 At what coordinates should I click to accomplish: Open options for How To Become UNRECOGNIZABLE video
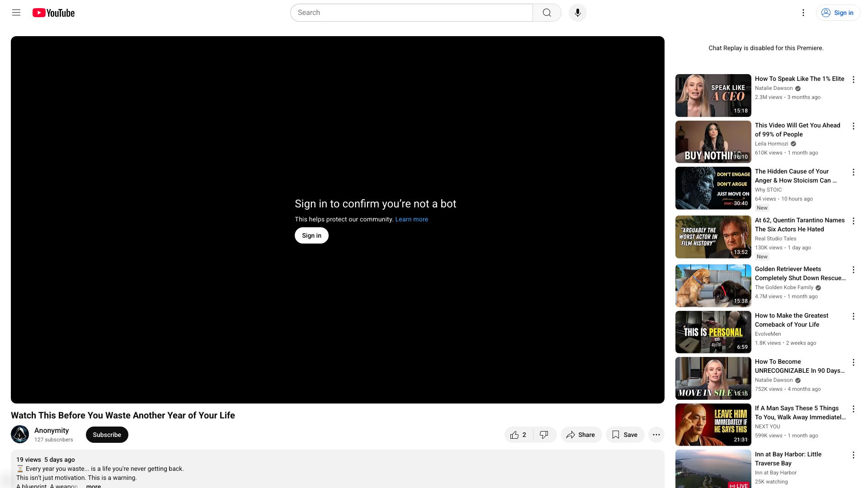853,362
